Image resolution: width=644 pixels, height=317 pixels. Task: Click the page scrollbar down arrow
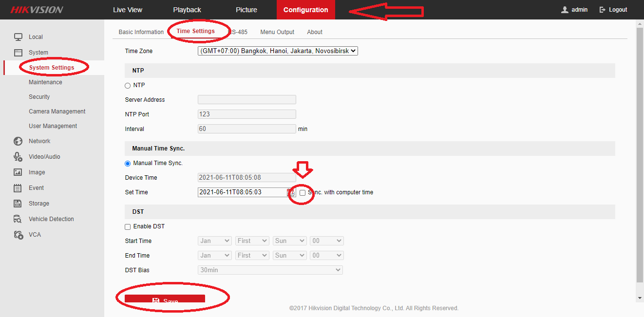640,298
